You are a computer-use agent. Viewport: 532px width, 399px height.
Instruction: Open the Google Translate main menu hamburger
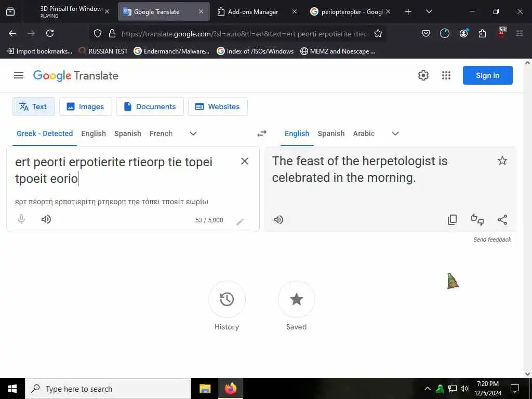click(19, 75)
